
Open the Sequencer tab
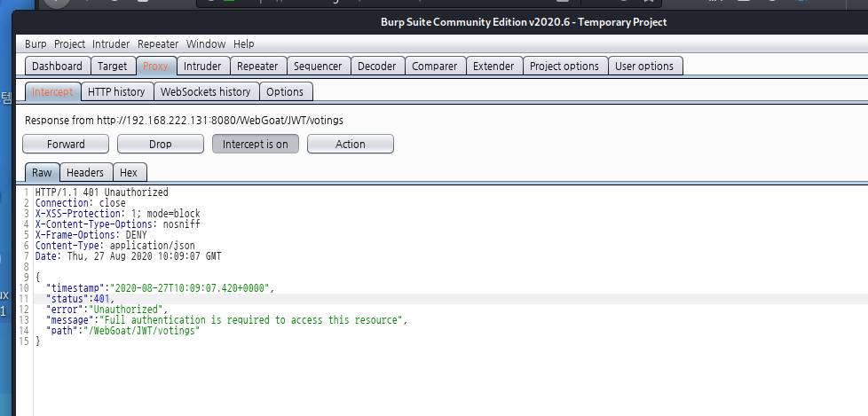click(318, 66)
